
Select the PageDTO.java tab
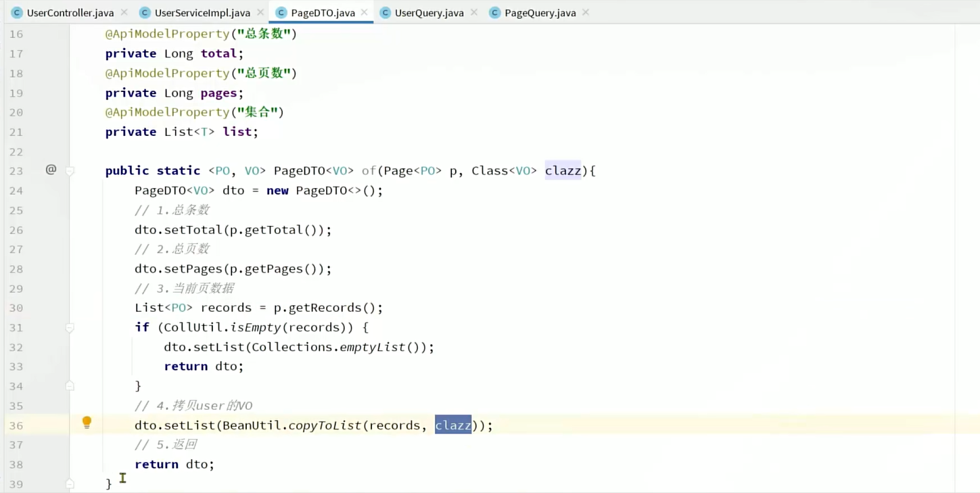click(x=323, y=13)
